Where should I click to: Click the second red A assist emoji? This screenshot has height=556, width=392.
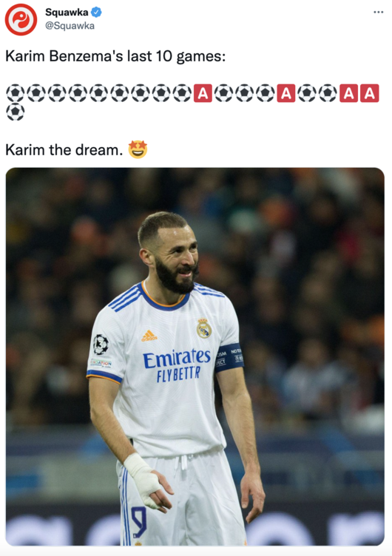click(286, 93)
